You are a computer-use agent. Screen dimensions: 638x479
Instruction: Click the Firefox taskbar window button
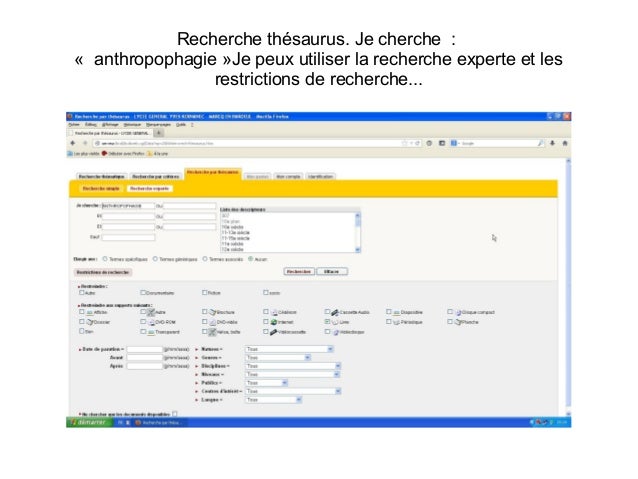(159, 423)
